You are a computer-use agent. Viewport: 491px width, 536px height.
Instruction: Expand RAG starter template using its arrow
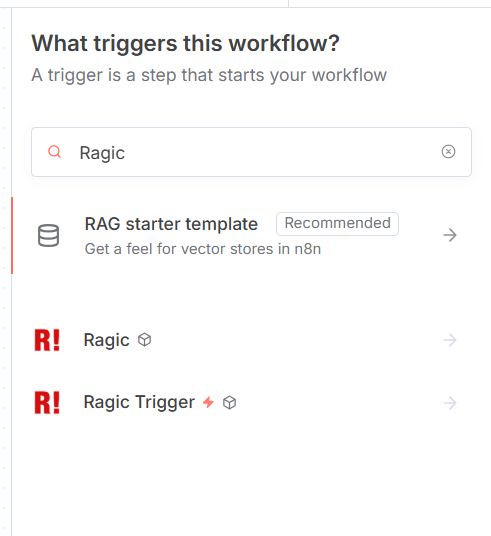(450, 235)
